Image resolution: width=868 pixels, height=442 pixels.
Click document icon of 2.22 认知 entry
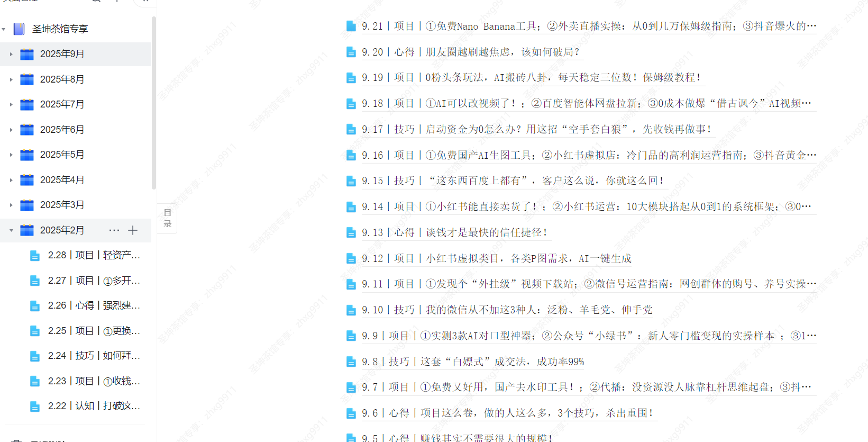pos(35,407)
